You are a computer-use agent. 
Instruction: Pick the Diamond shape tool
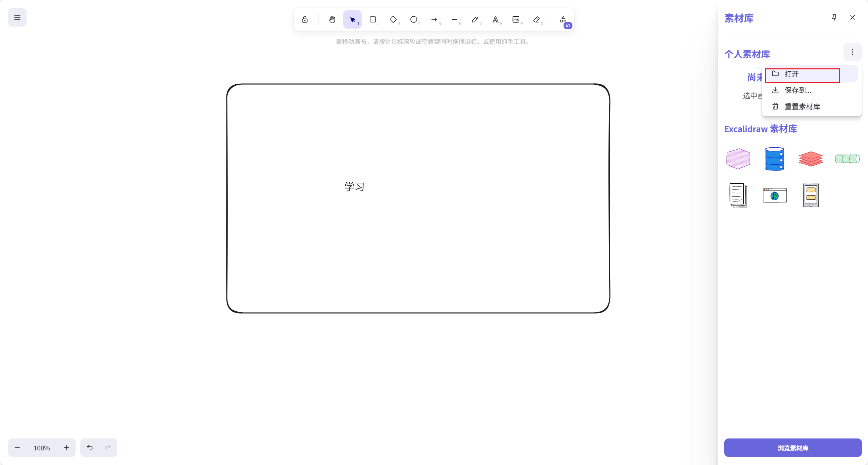point(393,19)
